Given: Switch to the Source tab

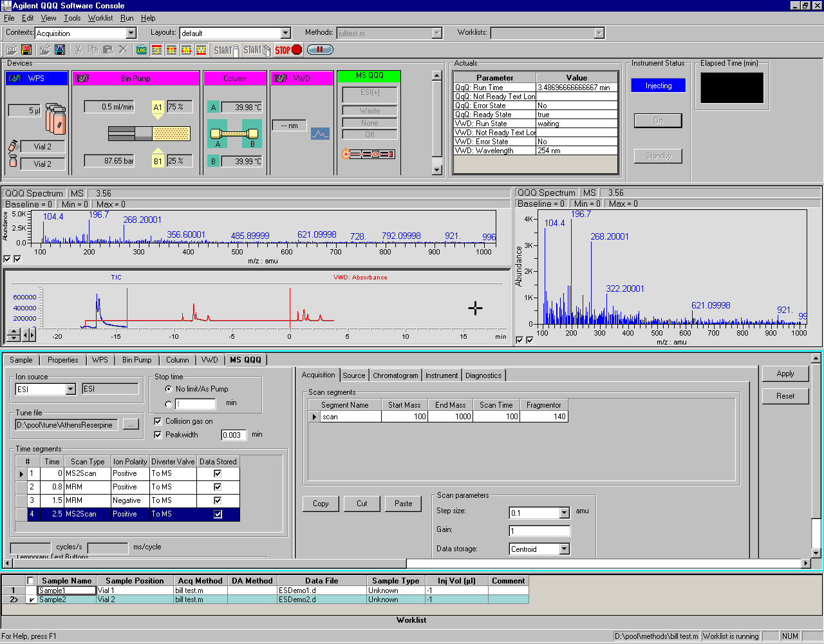Looking at the screenshot, I should point(354,375).
